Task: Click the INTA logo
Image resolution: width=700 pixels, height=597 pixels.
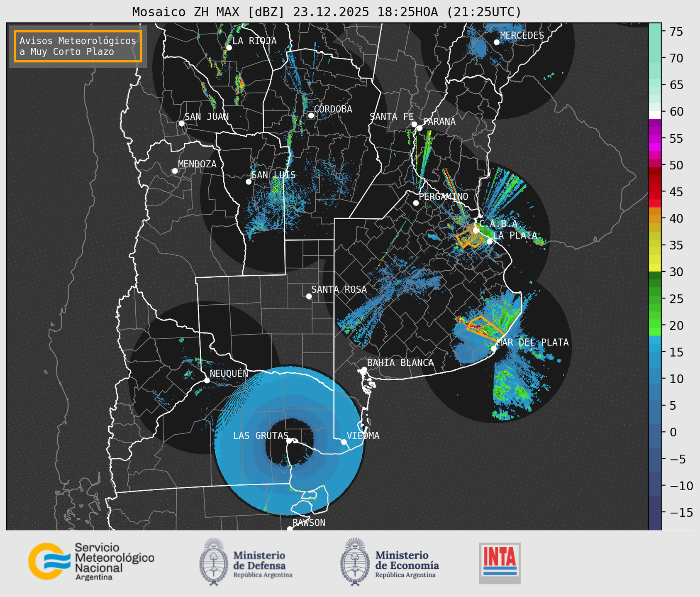Action: 500,563
